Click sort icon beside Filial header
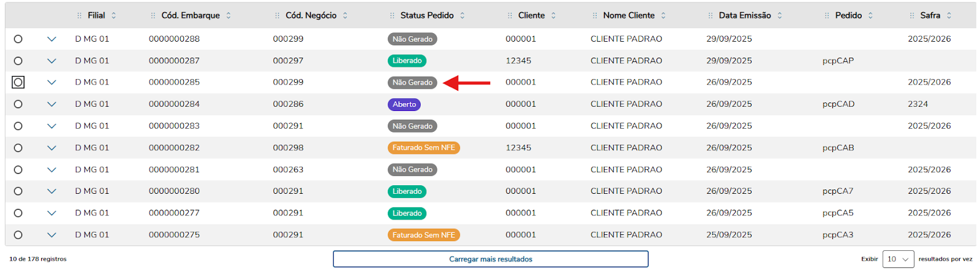980x276 pixels. coord(114,15)
